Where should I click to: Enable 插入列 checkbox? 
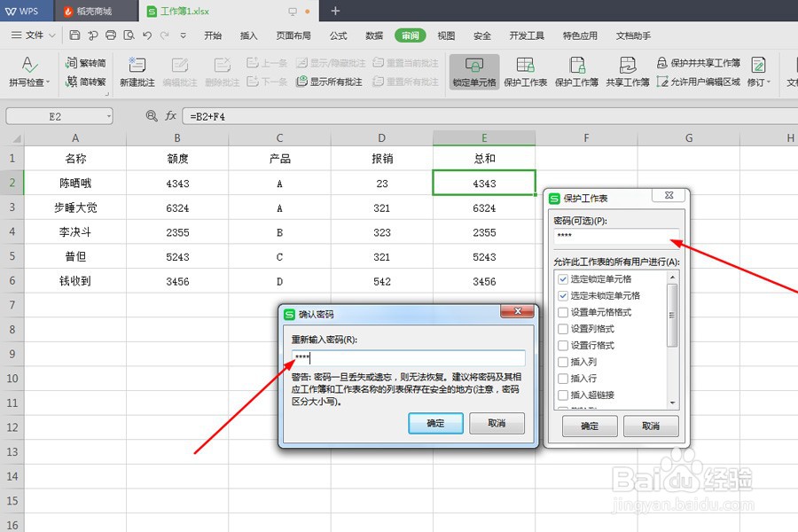click(x=563, y=362)
